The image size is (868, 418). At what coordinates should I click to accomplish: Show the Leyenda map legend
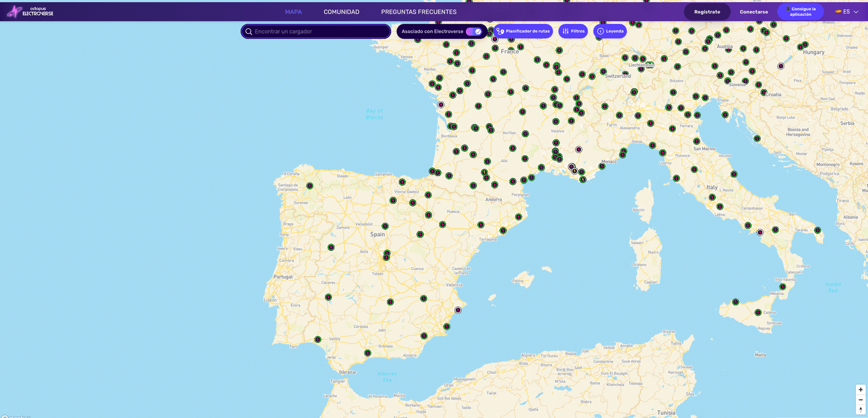click(600, 31)
